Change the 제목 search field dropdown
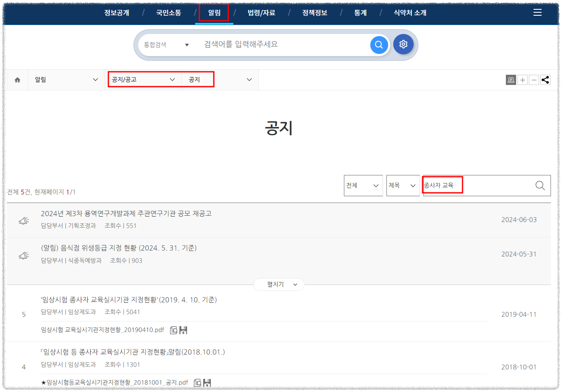Image resolution: width=562 pixels, height=392 pixels. coord(402,185)
